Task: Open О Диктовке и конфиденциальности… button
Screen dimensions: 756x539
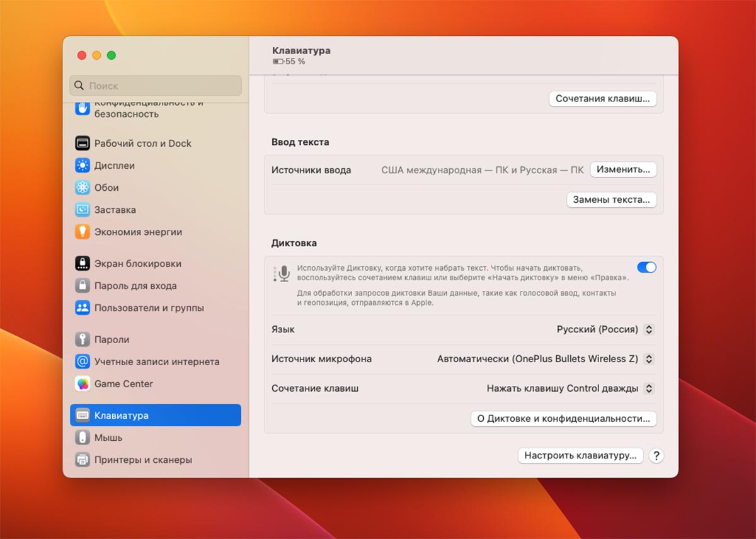Action: pos(564,419)
